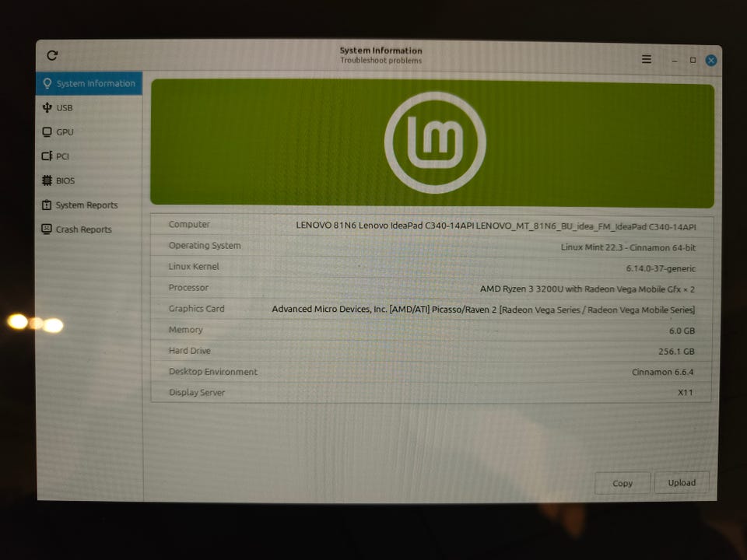Viewport: 747px width, 560px height.
Task: Click the GPU monitor icon
Action: [x=47, y=132]
